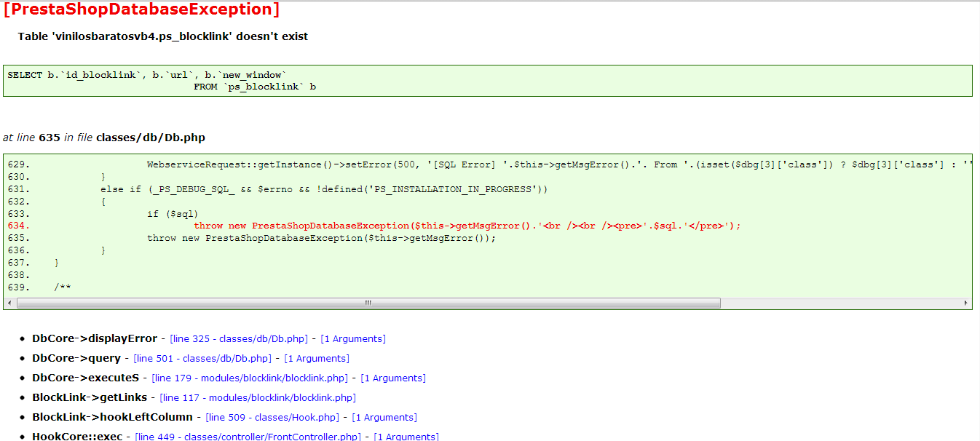Click the red highlighted line 634 code
The image size is (980, 441).
(467, 226)
